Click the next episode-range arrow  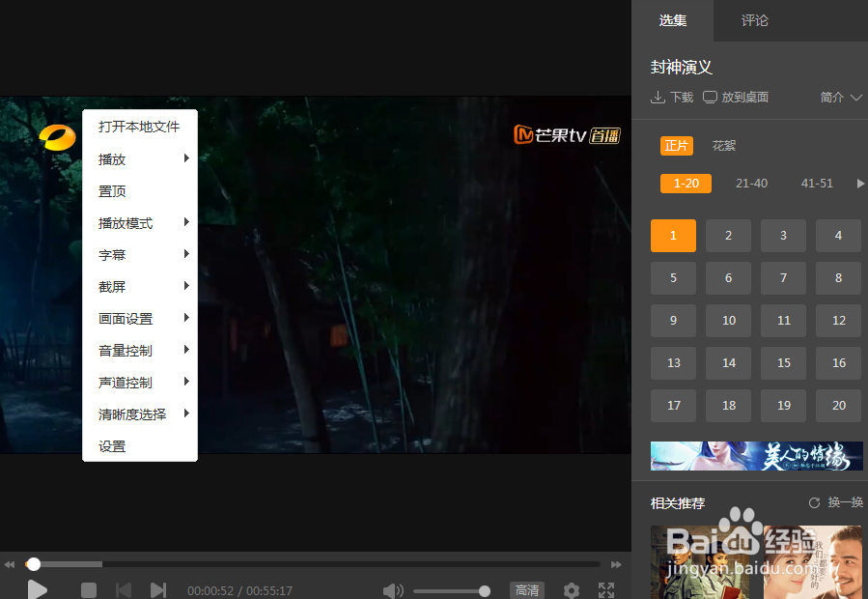(860, 184)
